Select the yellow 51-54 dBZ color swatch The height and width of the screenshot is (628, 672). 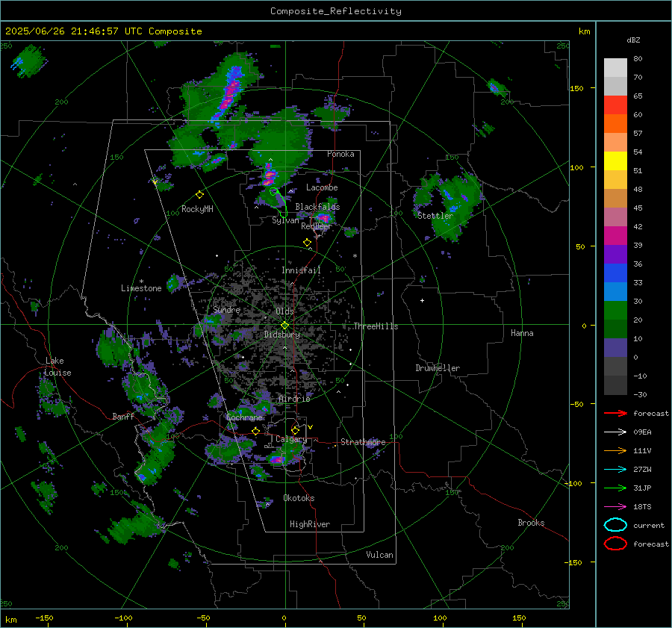point(615,161)
